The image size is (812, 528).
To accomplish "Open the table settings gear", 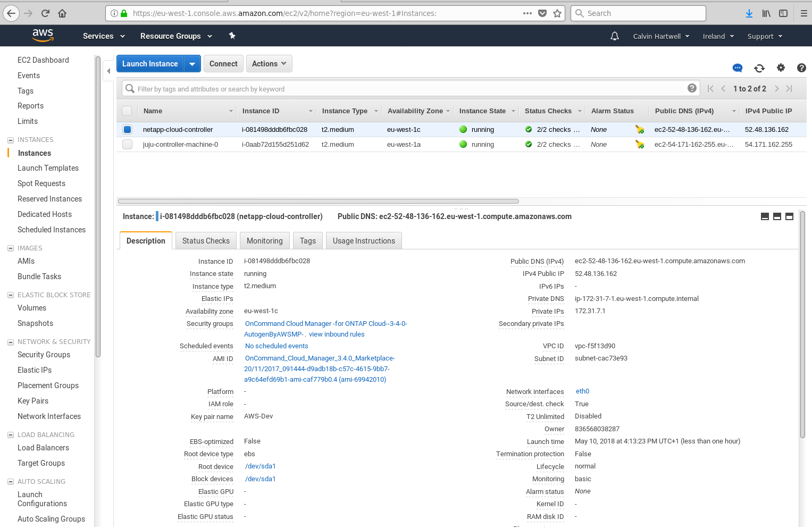I will click(x=781, y=68).
